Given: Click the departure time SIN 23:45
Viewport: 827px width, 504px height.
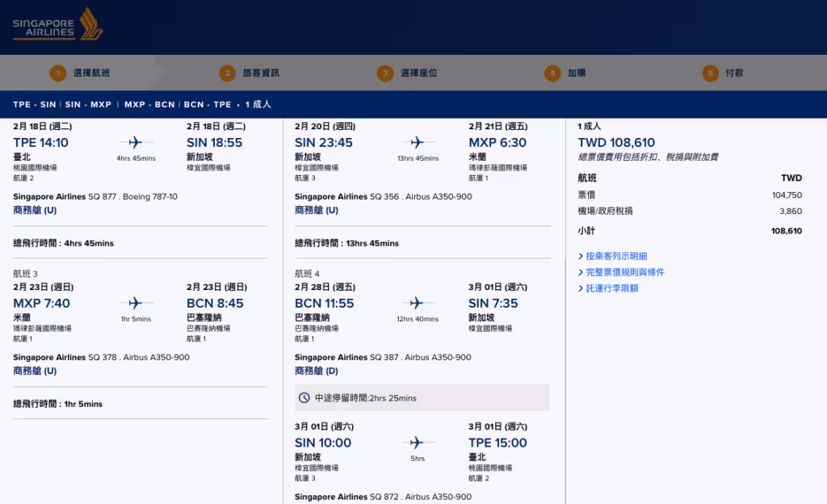Looking at the screenshot, I should [x=323, y=142].
